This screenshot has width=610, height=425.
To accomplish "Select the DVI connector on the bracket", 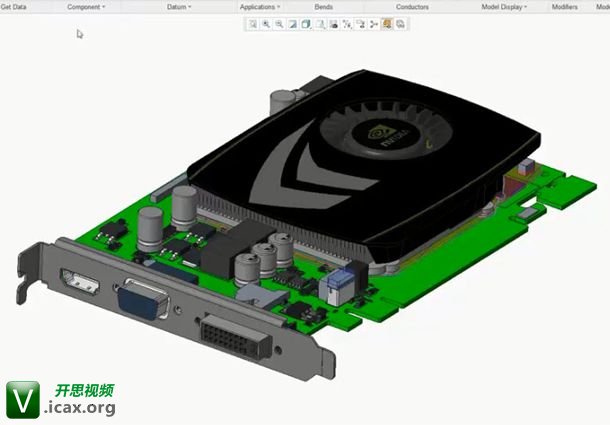I will [235, 338].
